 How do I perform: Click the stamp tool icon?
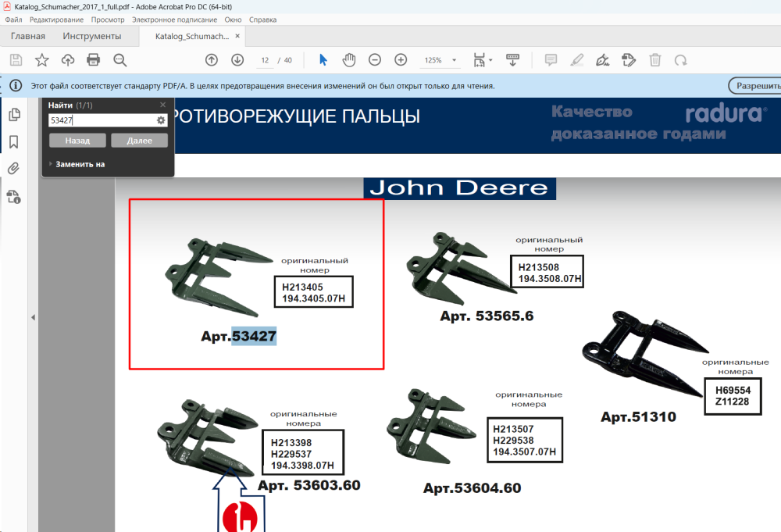point(629,60)
